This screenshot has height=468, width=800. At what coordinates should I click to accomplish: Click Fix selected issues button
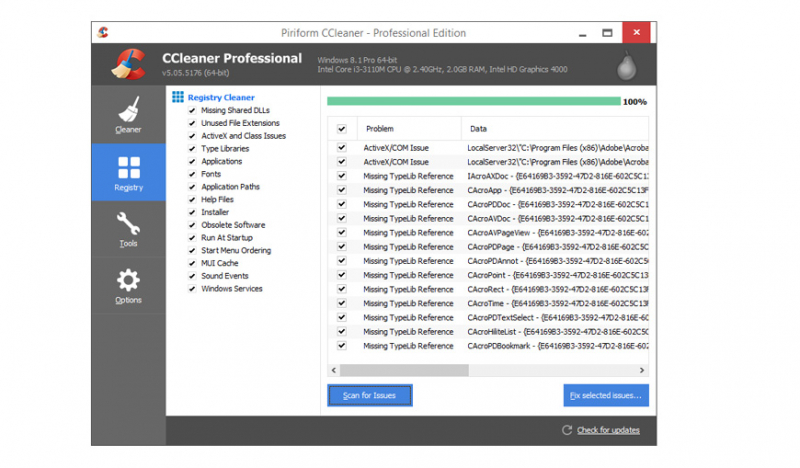point(606,396)
